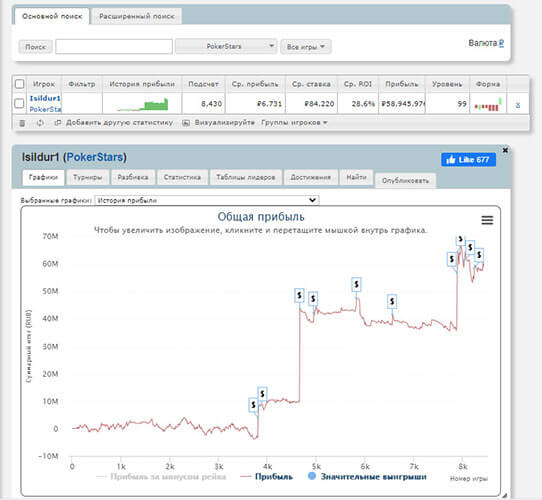The width and height of the screenshot is (542, 500).
Task: Remove Isildur1 row with x link
Action: tap(517, 104)
